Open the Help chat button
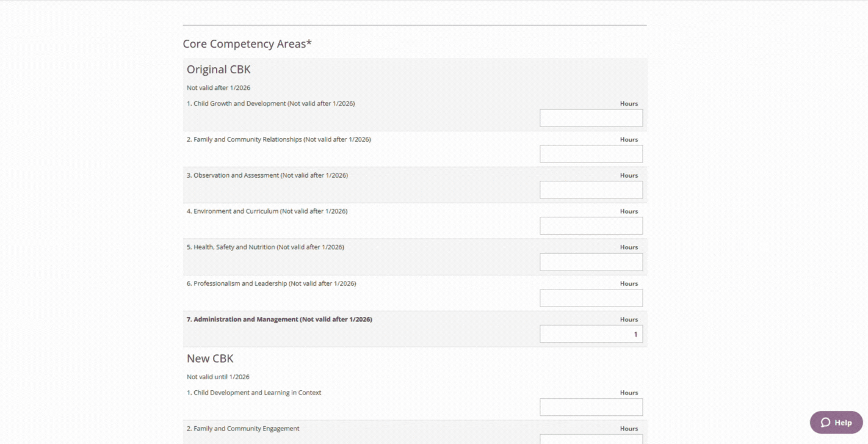868x444 pixels. tap(836, 423)
